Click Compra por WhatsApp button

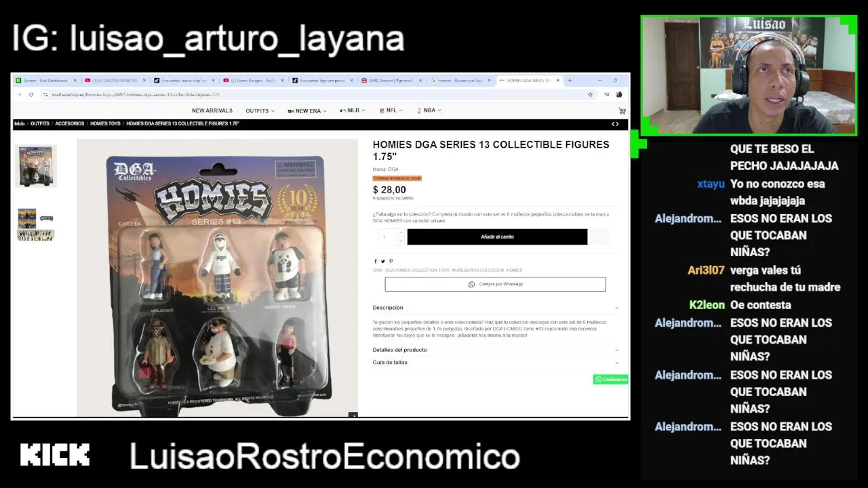point(495,284)
